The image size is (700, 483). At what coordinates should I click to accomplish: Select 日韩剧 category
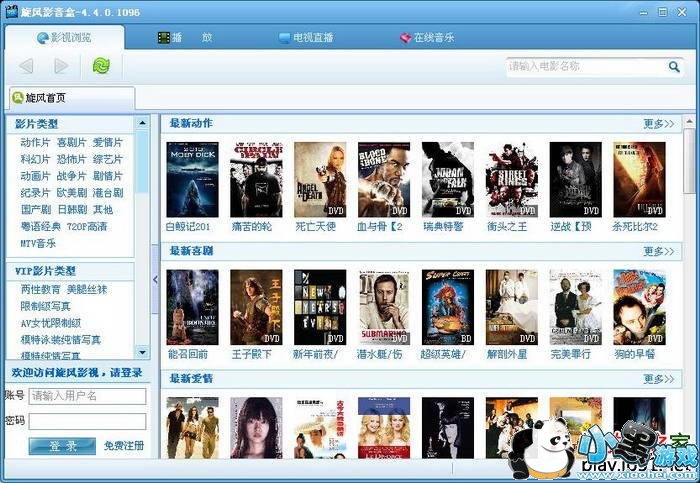(72, 209)
